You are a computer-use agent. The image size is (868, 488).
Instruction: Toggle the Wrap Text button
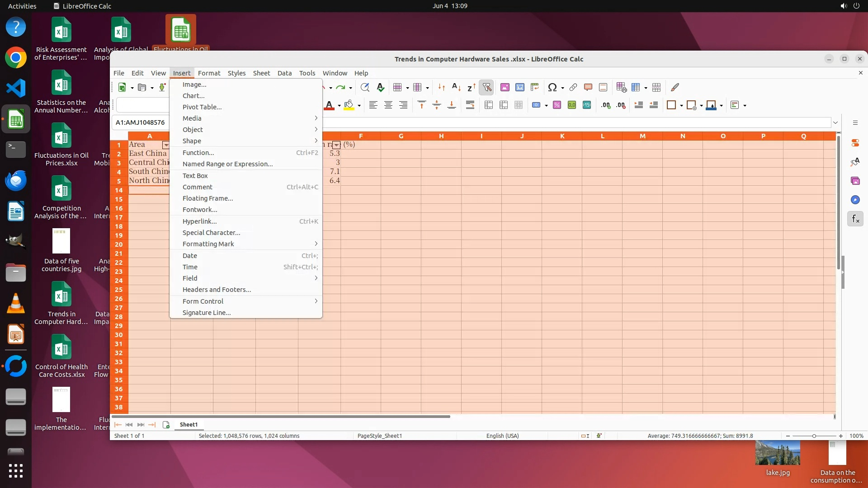coord(470,105)
